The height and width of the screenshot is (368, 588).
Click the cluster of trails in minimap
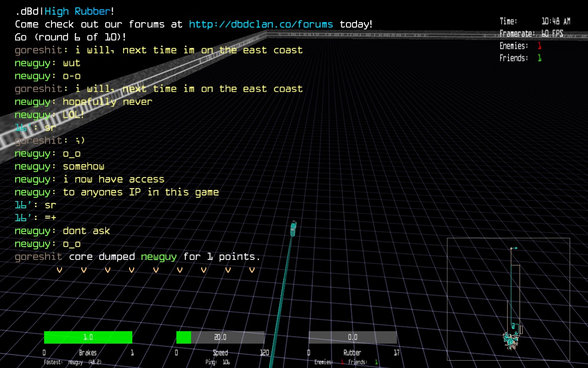(x=510, y=339)
